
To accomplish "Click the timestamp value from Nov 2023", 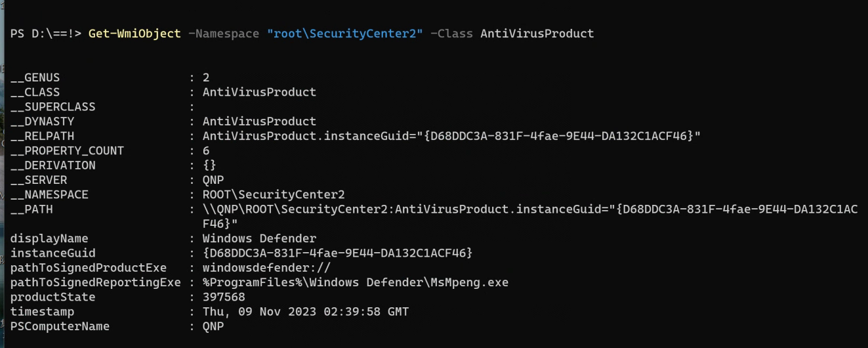I will coord(306,312).
